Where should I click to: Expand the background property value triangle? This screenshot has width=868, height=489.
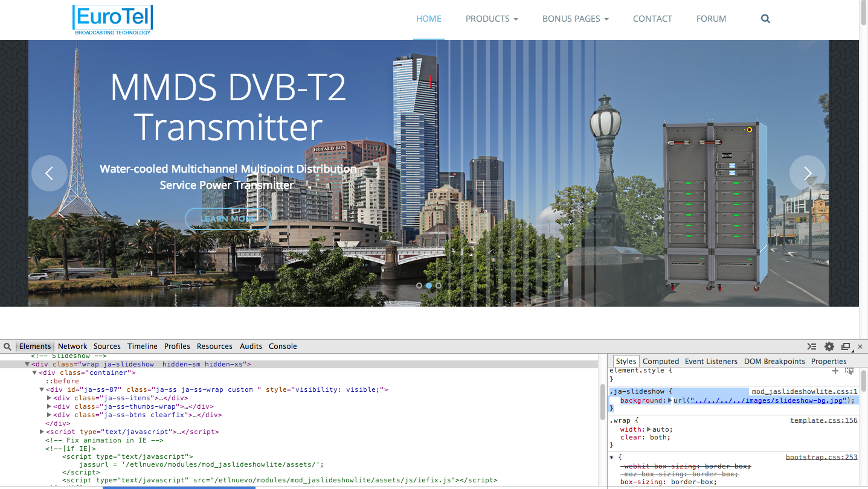(669, 400)
